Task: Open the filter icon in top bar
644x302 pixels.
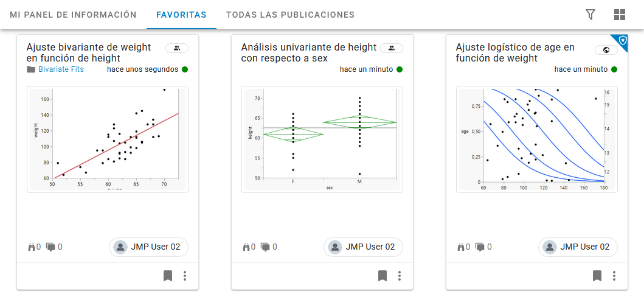Action: tap(590, 15)
